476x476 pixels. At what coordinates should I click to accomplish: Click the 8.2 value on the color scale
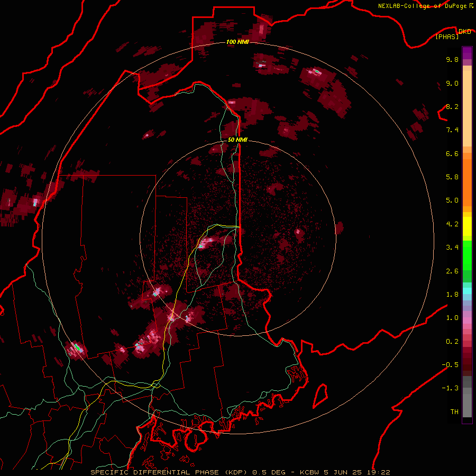tap(452, 106)
